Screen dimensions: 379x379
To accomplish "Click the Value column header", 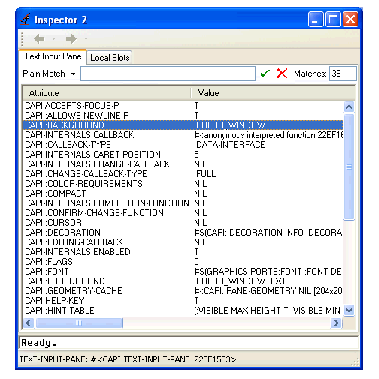I will pos(273,93).
